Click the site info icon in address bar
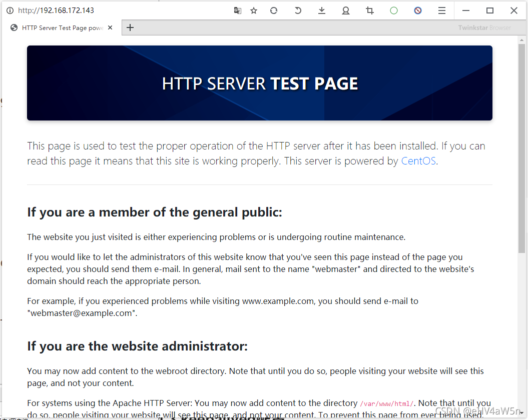Viewport: 528px width, 420px height. 10,10
